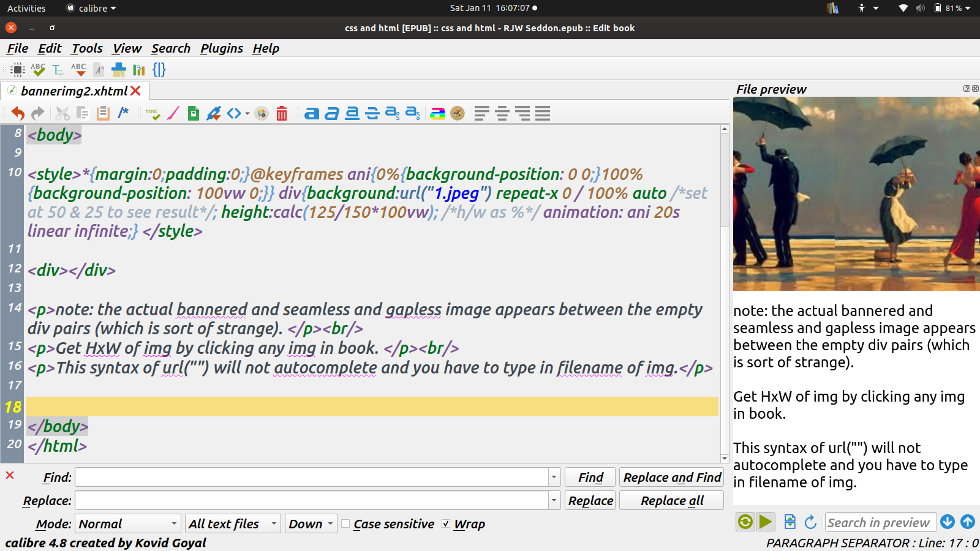Click Replace and Find button
Screen dimensions: 980x551
(x=672, y=478)
